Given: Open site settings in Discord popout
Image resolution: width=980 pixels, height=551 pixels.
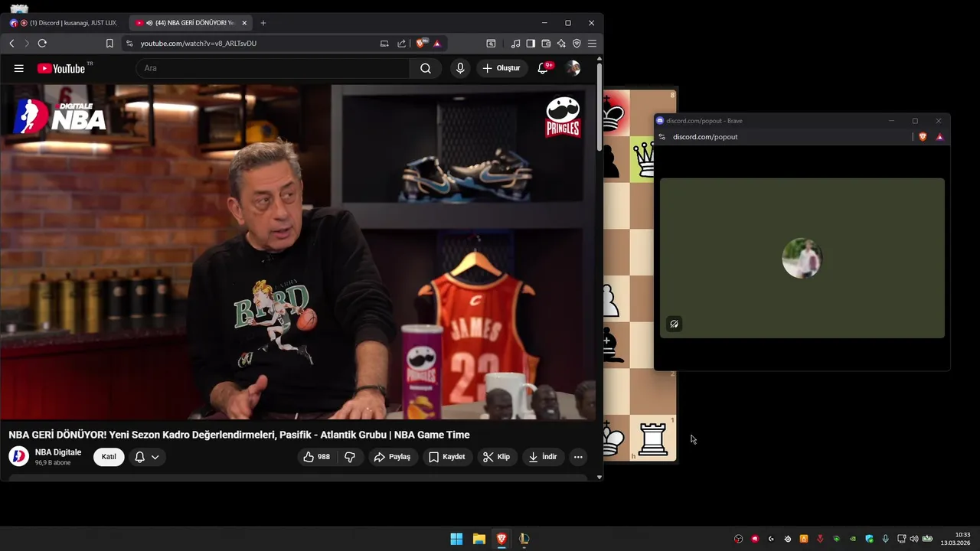Looking at the screenshot, I should (662, 137).
